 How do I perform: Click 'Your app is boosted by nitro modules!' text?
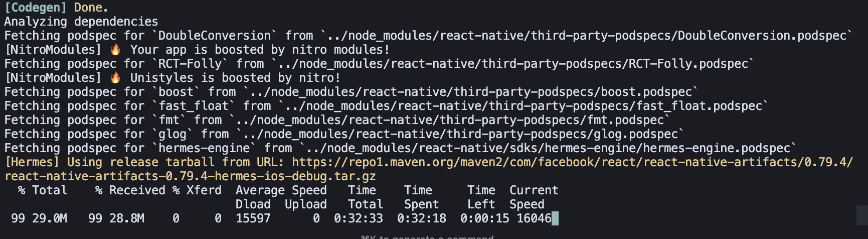coord(260,50)
